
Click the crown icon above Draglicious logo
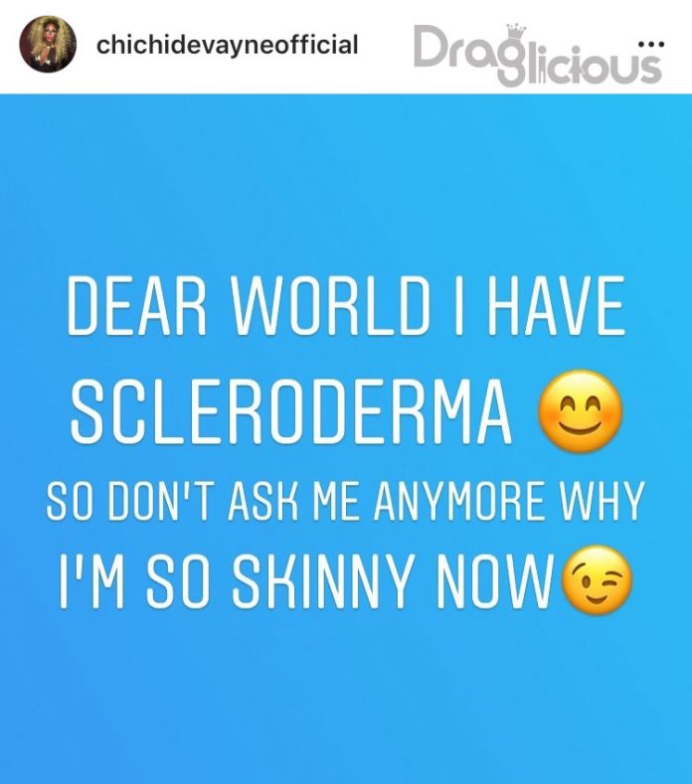517,33
